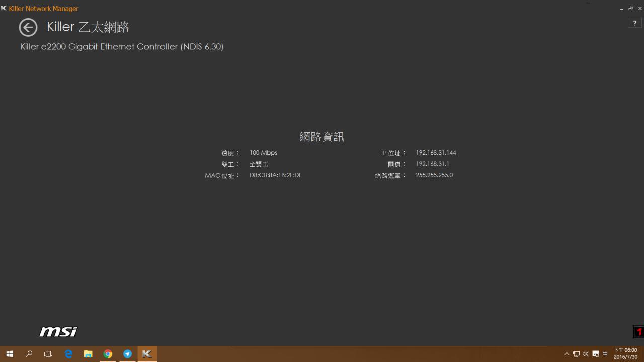Click the duplex value 全雙工
Image resolution: width=644 pixels, height=362 pixels.
[x=259, y=164]
